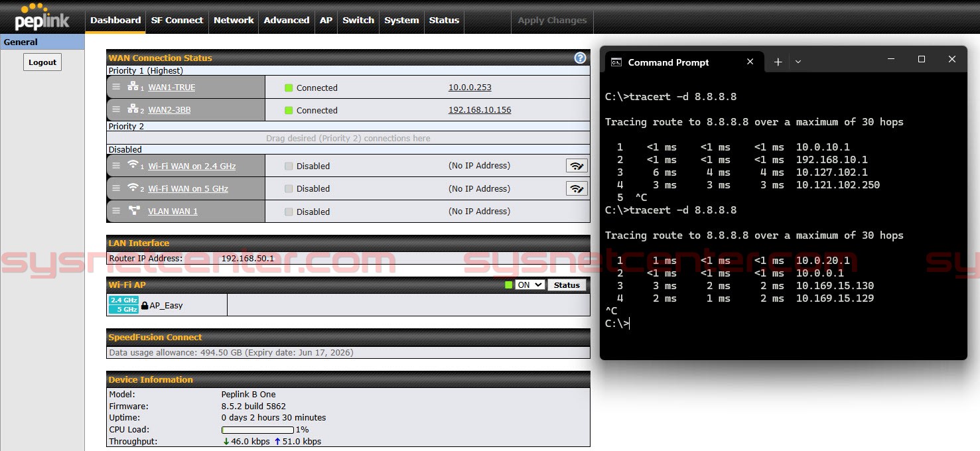Expand the Command Prompt tab dropdown arrow
980x451 pixels.
coord(798,62)
